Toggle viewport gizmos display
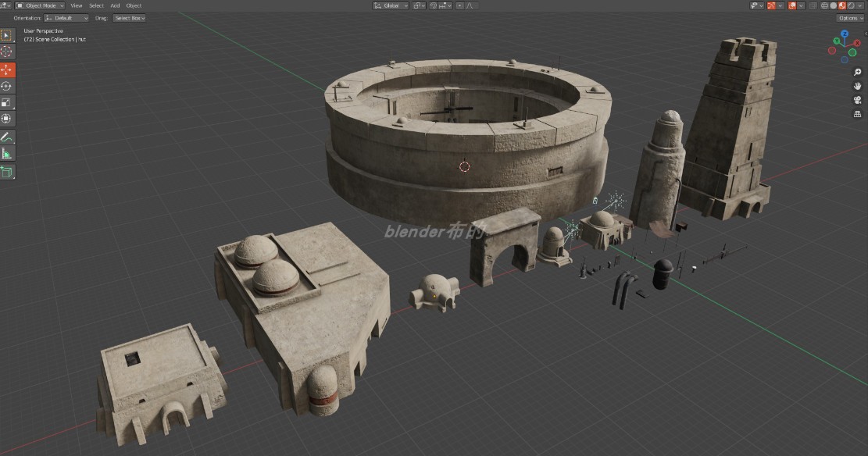868x456 pixels. 772,5
